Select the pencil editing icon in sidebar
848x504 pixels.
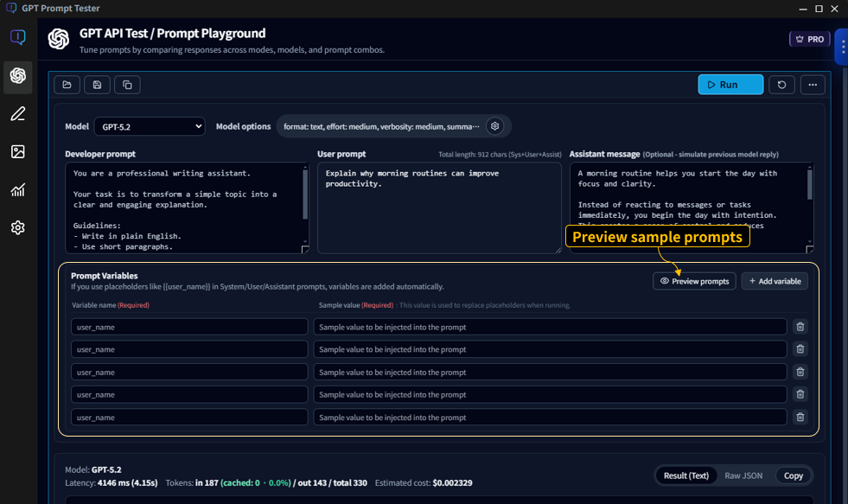pyautogui.click(x=17, y=113)
